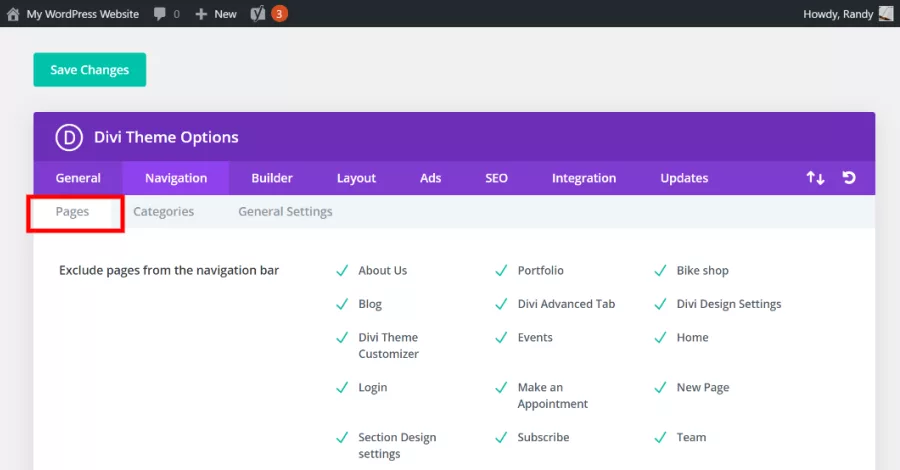Open My WordPress Website link
The width and height of the screenshot is (900, 470).
coord(83,14)
